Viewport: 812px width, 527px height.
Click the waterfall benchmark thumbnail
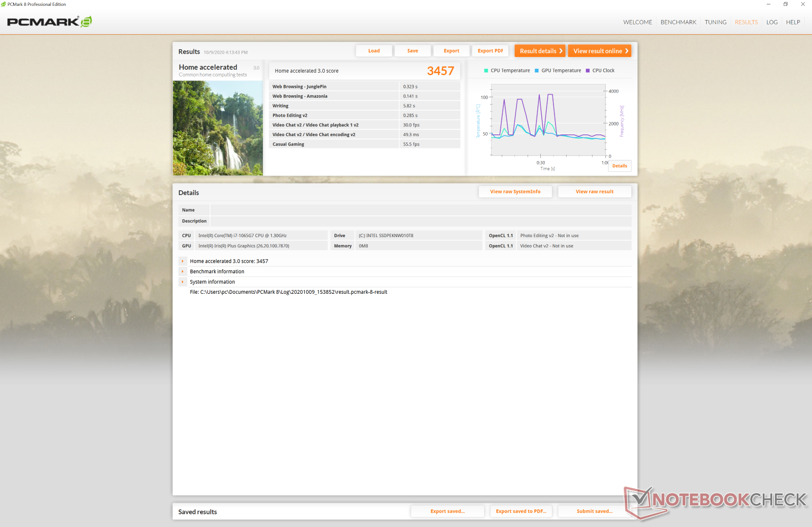218,128
